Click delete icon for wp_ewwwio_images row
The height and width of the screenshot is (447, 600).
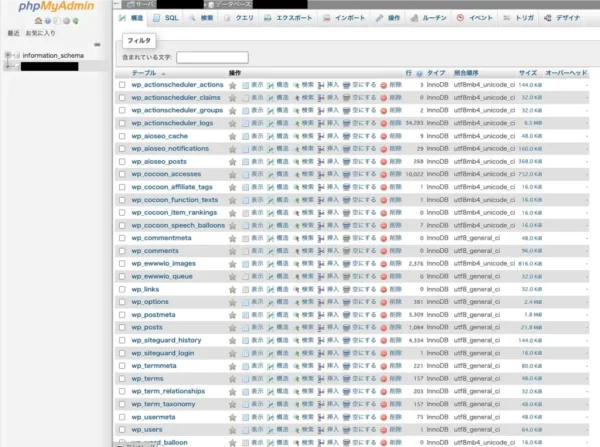pos(384,264)
